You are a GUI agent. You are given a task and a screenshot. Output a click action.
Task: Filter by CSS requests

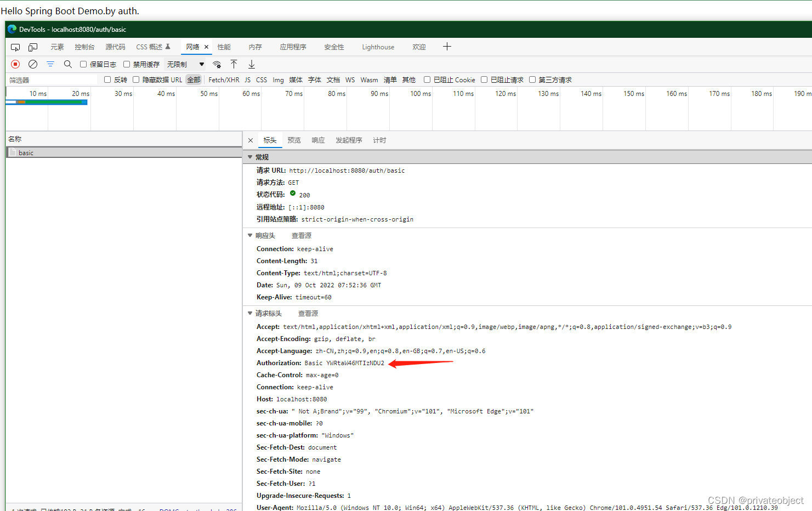[x=262, y=80]
